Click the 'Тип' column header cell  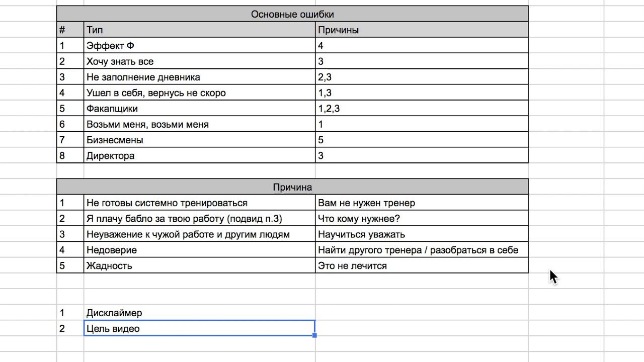[200, 30]
